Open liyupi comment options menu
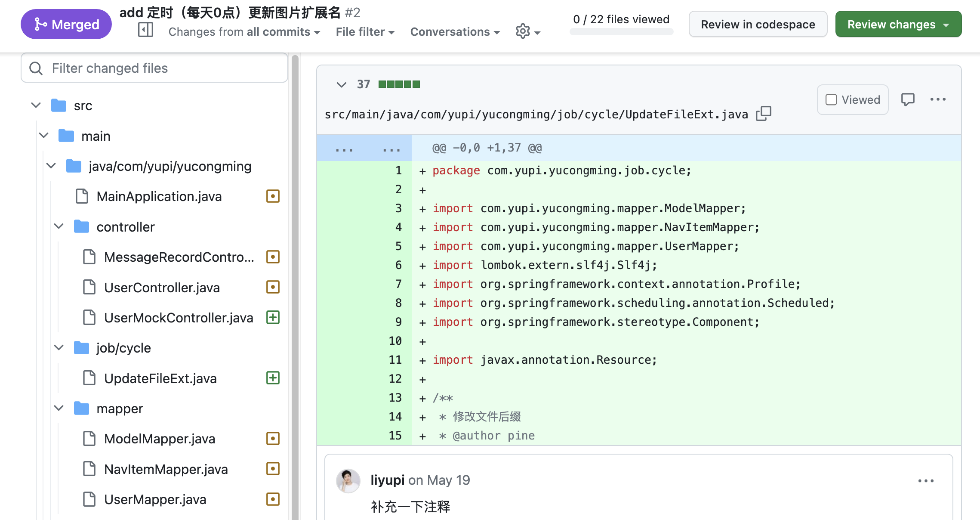Image resolution: width=980 pixels, height=520 pixels. click(x=926, y=481)
